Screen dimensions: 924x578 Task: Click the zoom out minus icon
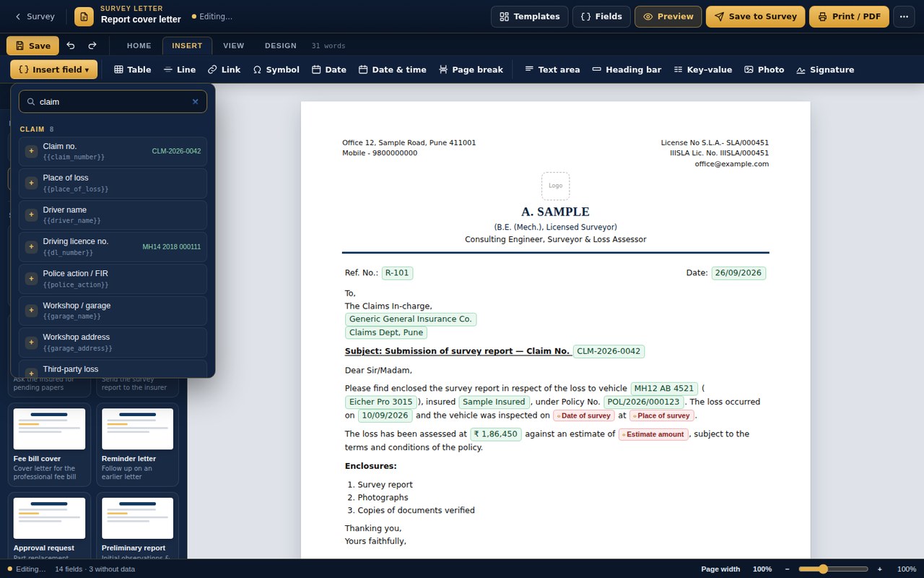pos(788,569)
